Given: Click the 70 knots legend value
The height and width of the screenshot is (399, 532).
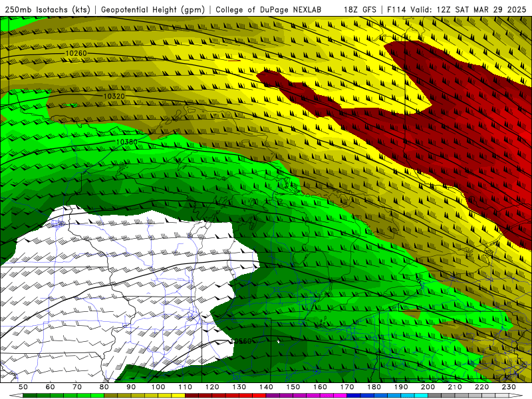Looking at the screenshot, I should [77, 387].
